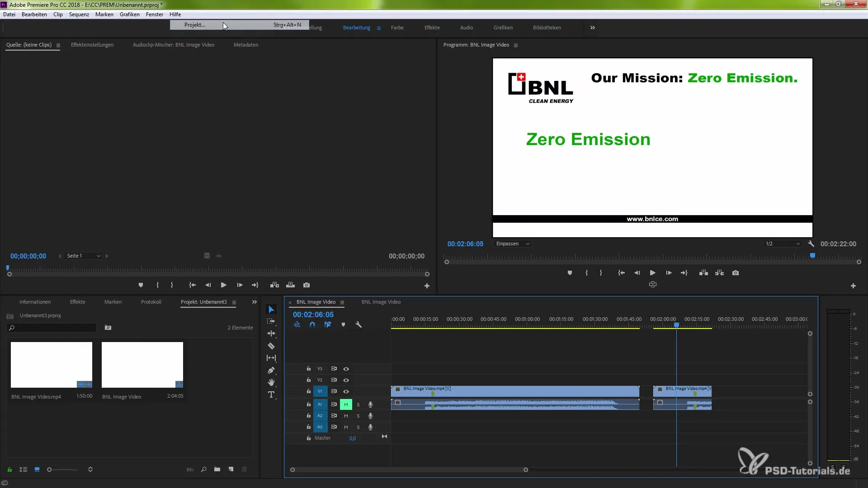Open 1/2 playback resolution dropdown
Viewport: 868px width, 488px height.
(783, 244)
